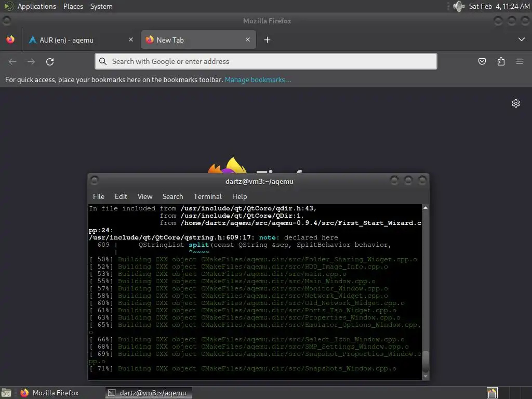Image resolution: width=532 pixels, height=399 pixels.
Task: Open the terminal File menu
Action: click(x=99, y=196)
